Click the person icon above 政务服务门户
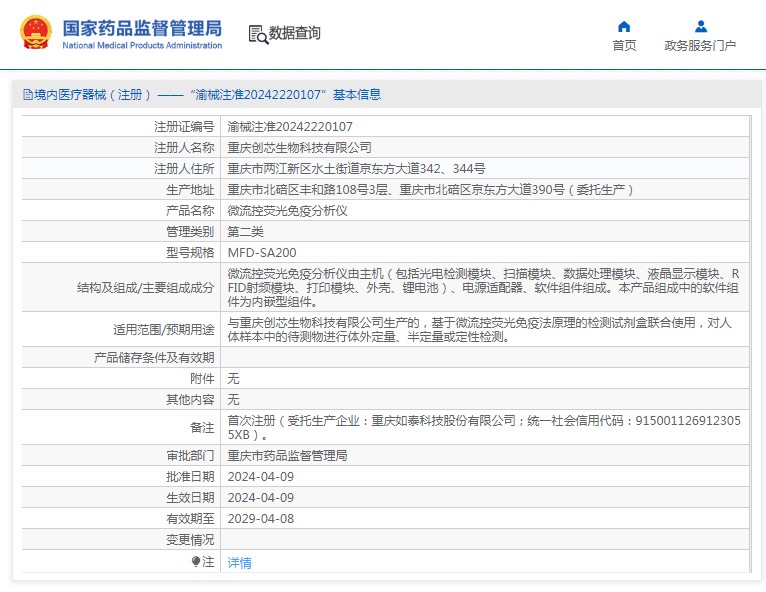The width and height of the screenshot is (766, 592). tap(700, 26)
